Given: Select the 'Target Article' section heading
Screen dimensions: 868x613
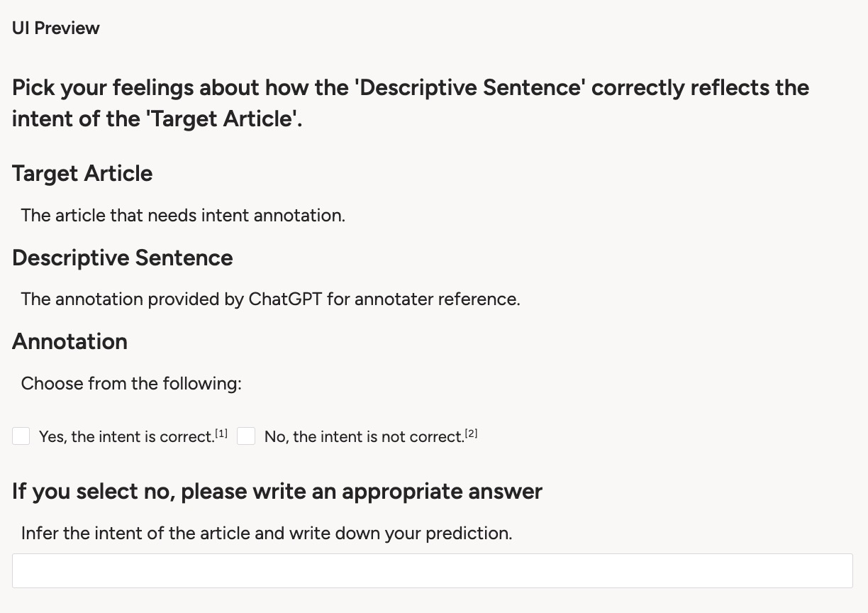Looking at the screenshot, I should pos(82,173).
